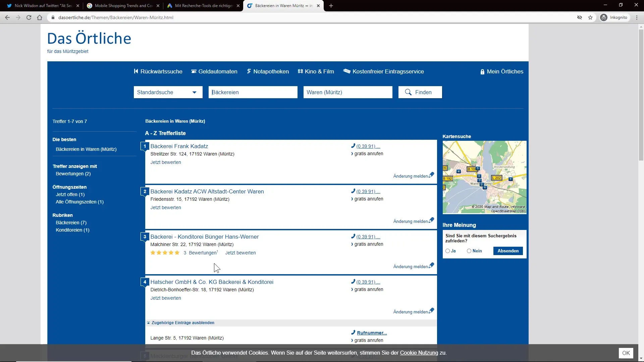The width and height of the screenshot is (644, 362).
Task: Click phone icon for Bäckerei Frank Kadatz
Action: [x=353, y=146]
